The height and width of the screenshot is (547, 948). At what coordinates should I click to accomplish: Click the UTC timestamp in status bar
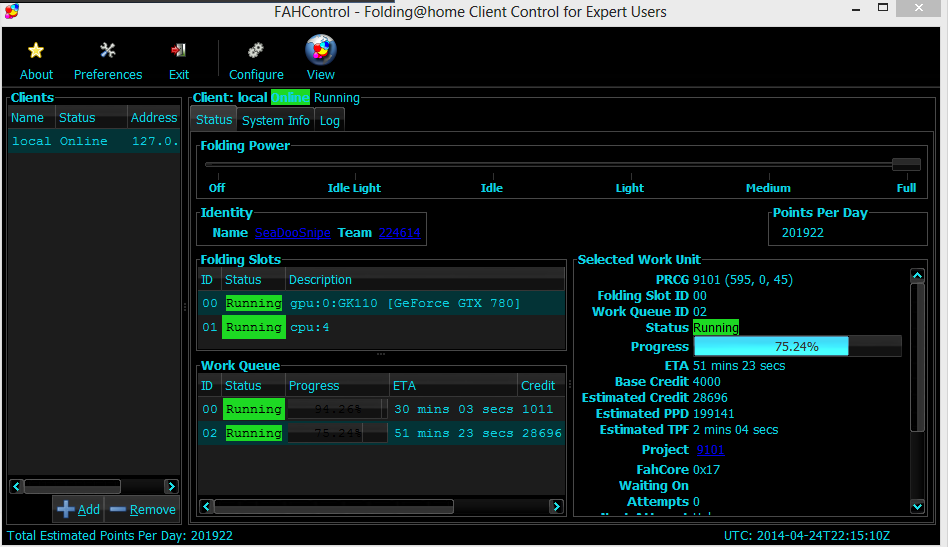(807, 536)
